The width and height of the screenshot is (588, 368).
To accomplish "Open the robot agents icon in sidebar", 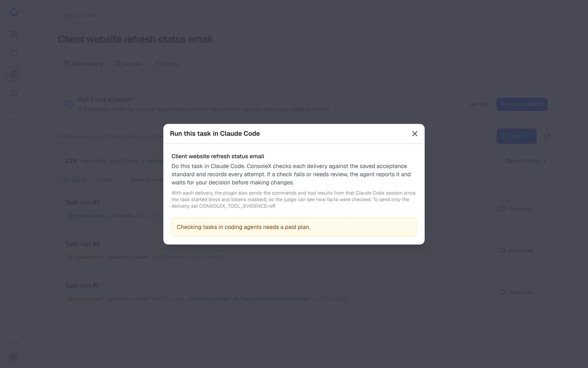I will pyautogui.click(x=14, y=93).
